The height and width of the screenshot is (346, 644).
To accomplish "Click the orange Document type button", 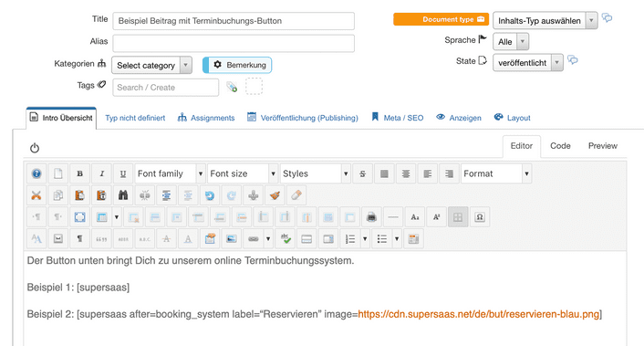I will point(441,19).
